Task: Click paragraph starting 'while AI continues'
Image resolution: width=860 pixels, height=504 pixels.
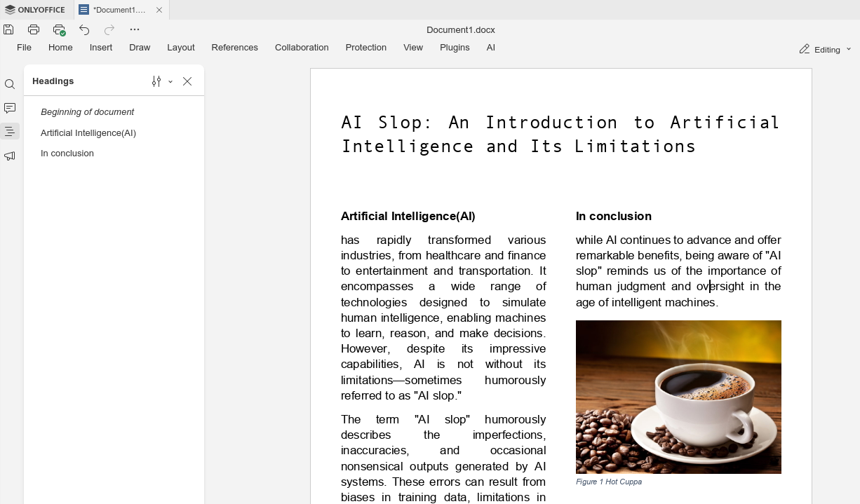Action: point(678,271)
